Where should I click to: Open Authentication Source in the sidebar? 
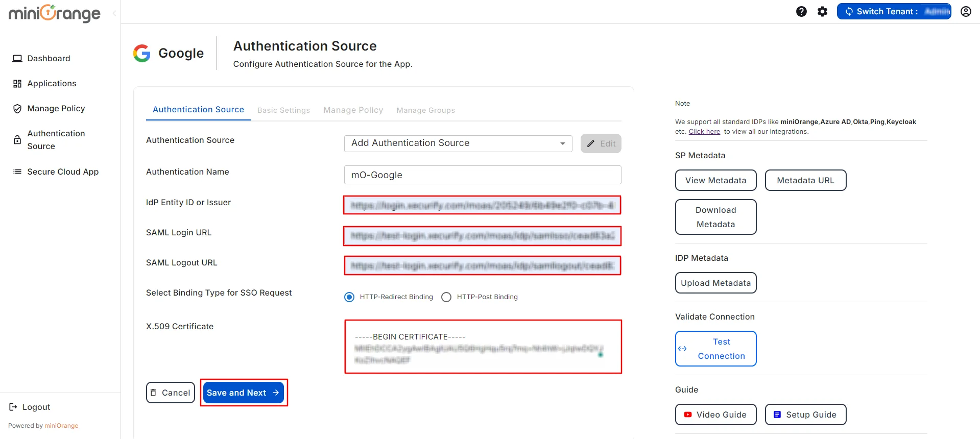tap(56, 140)
